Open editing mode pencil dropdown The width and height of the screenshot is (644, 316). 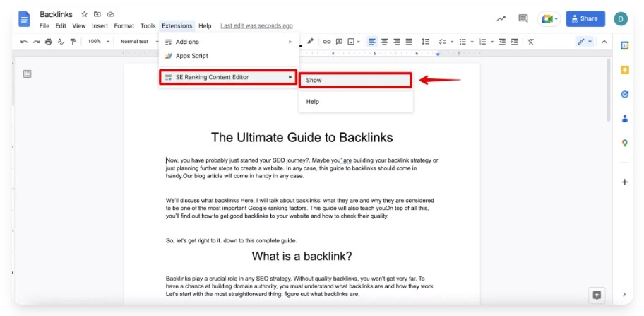(585, 42)
